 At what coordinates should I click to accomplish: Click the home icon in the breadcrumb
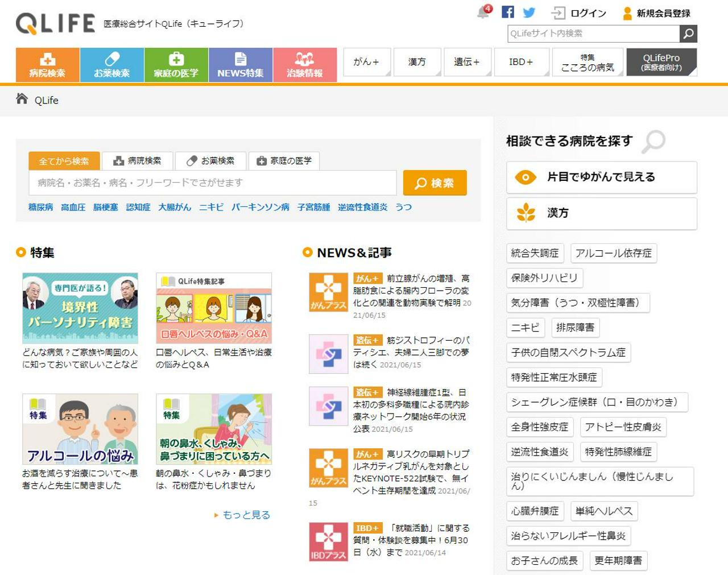[x=21, y=99]
